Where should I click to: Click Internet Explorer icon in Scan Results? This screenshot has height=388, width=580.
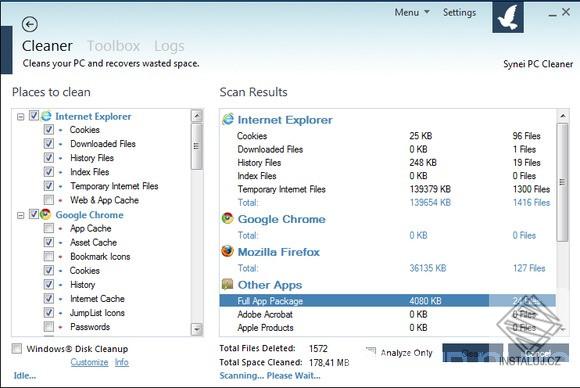point(228,119)
